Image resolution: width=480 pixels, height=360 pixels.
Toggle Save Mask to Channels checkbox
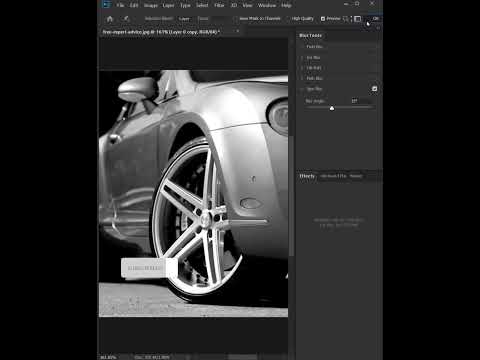coord(236,19)
